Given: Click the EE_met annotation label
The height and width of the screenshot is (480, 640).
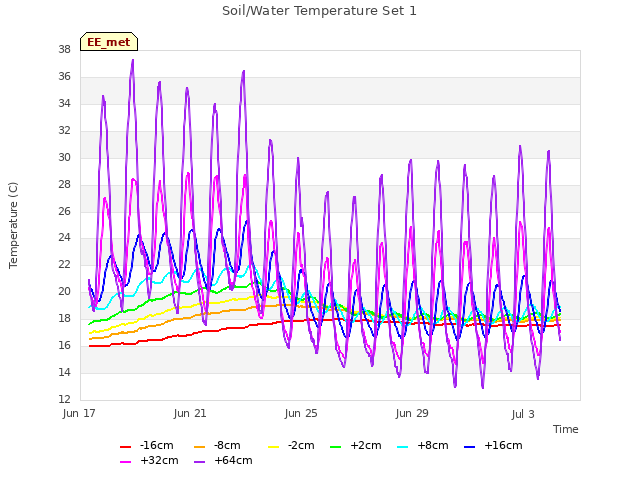Looking at the screenshot, I should [x=109, y=42].
